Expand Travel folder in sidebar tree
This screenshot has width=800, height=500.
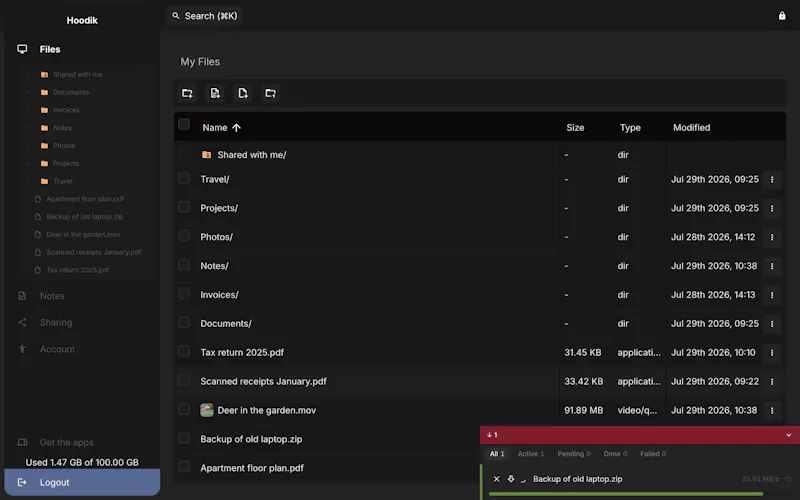29,182
